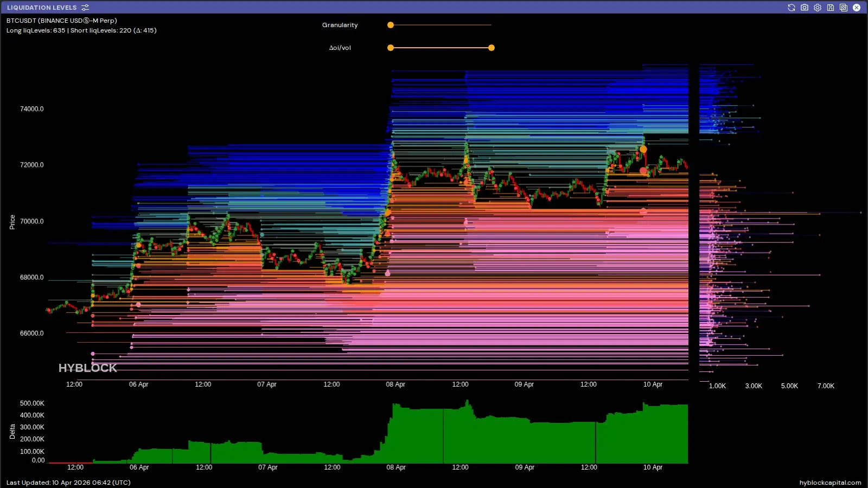
Task: Click the 72000.0 price axis label
Action: 32,165
